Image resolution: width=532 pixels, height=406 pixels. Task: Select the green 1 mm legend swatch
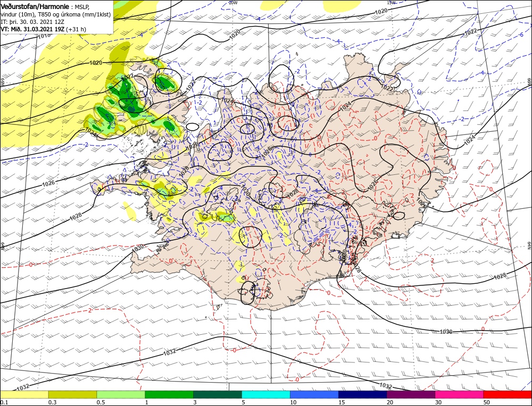[169, 394]
